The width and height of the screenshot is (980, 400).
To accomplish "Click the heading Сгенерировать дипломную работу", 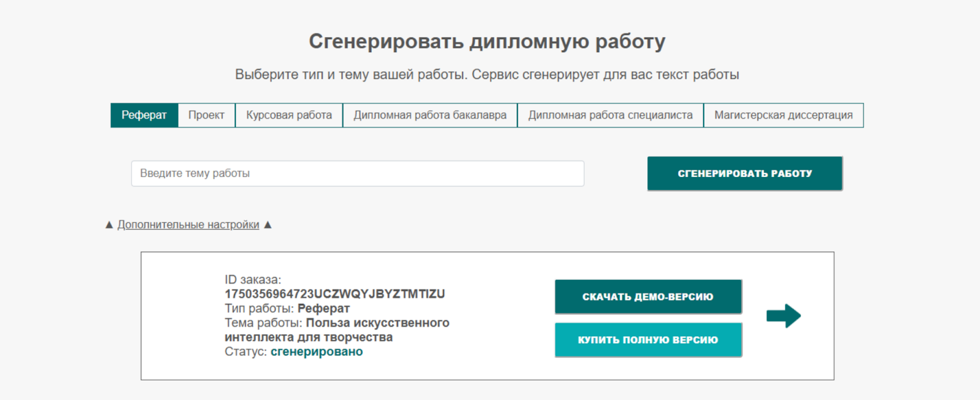I will point(487,41).
